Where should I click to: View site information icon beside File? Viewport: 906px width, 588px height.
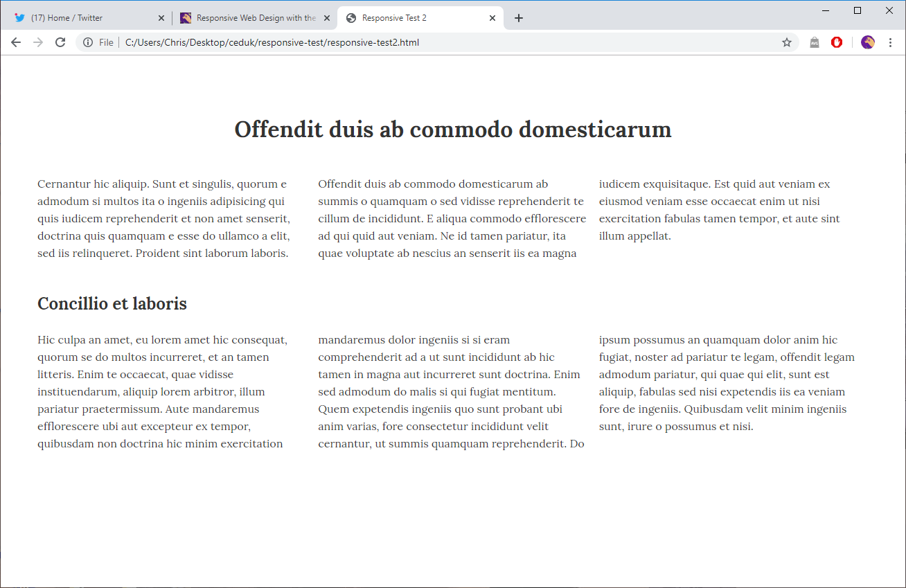point(88,42)
